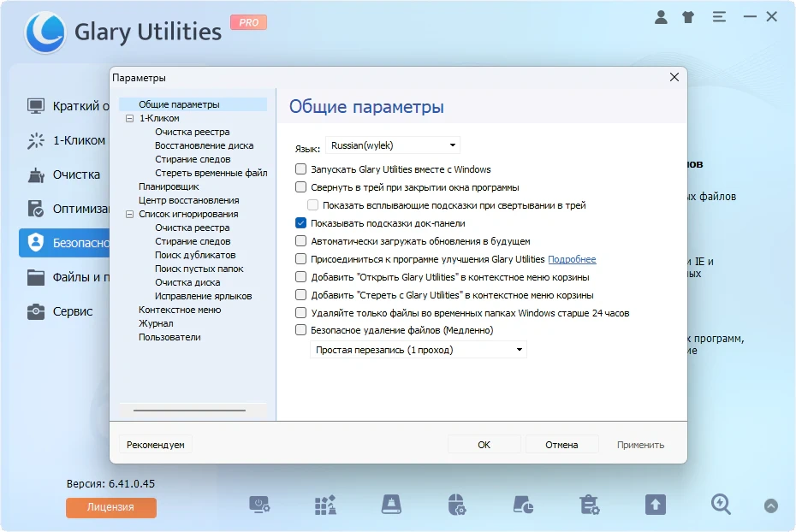Open the user account icon

[x=661, y=17]
